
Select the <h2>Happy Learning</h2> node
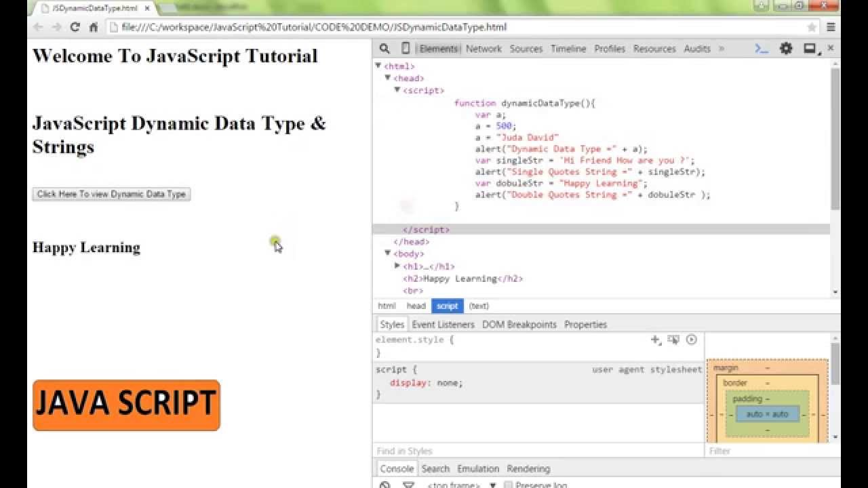pyautogui.click(x=463, y=279)
